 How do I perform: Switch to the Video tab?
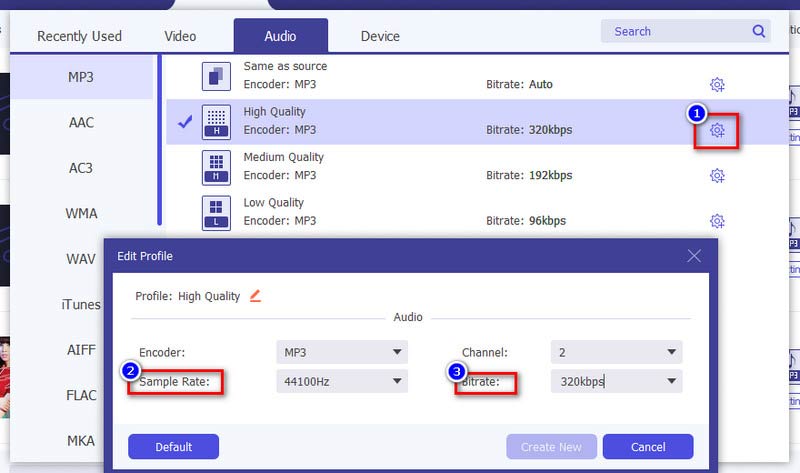tap(180, 36)
